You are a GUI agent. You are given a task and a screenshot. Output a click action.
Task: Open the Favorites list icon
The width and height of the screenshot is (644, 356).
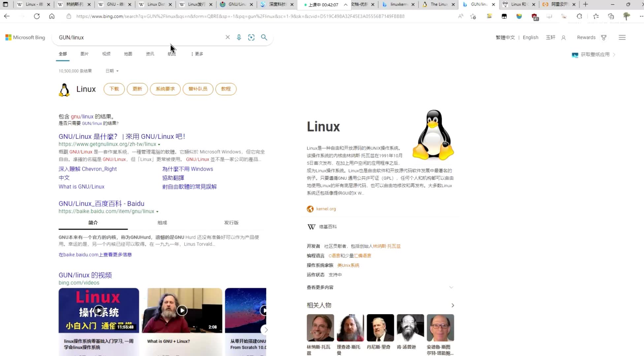(x=596, y=16)
